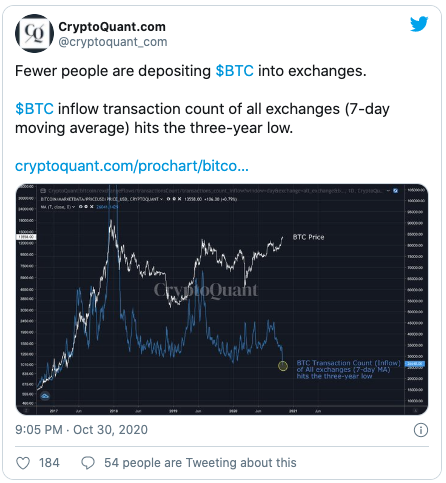446x483 pixels.
Task: Like the tweet with the heart icon
Action: (23, 463)
